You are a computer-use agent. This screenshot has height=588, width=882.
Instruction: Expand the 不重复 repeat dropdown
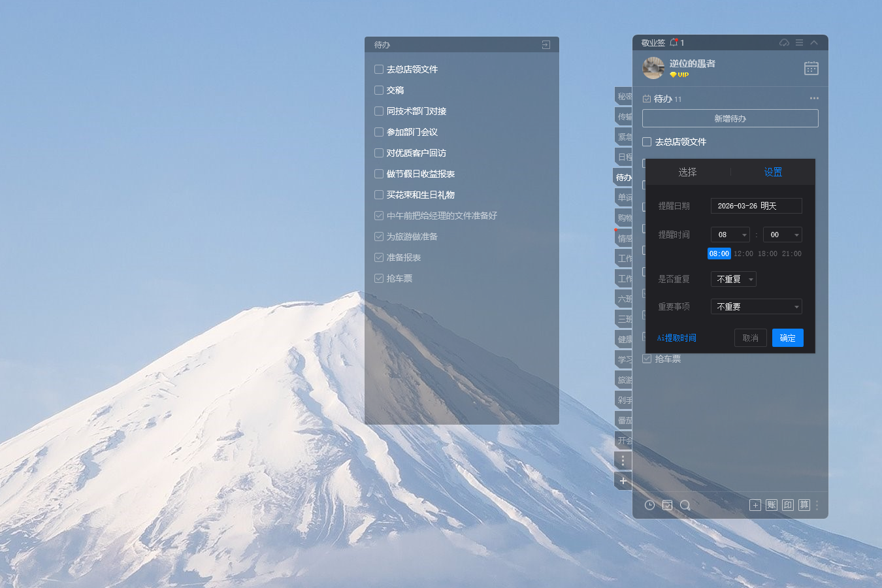[x=733, y=279]
